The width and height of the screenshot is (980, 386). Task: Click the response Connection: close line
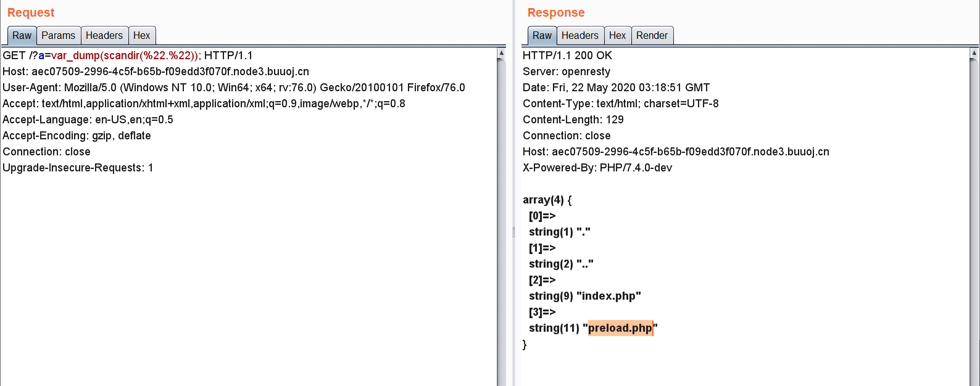click(567, 135)
